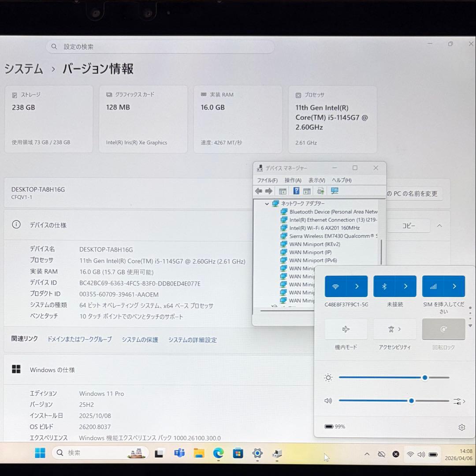
Task: Open Help icon in Device Manager toolbar
Action: point(296,191)
